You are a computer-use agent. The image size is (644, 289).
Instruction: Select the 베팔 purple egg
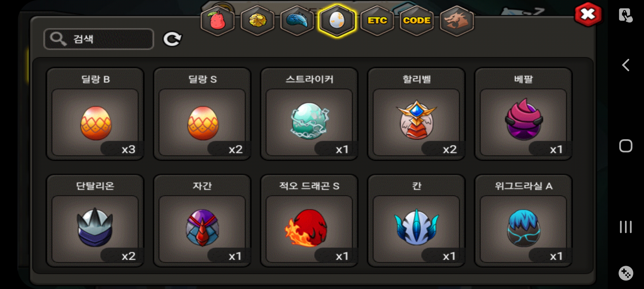pos(523,114)
